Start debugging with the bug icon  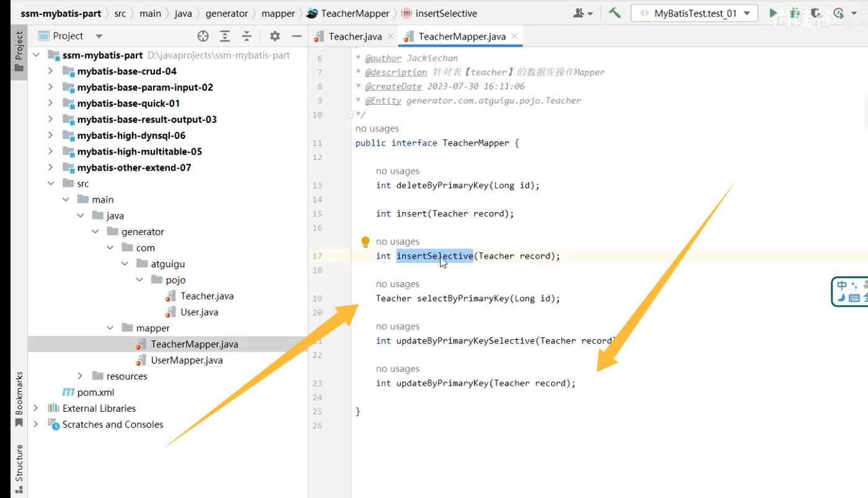pyautogui.click(x=795, y=13)
